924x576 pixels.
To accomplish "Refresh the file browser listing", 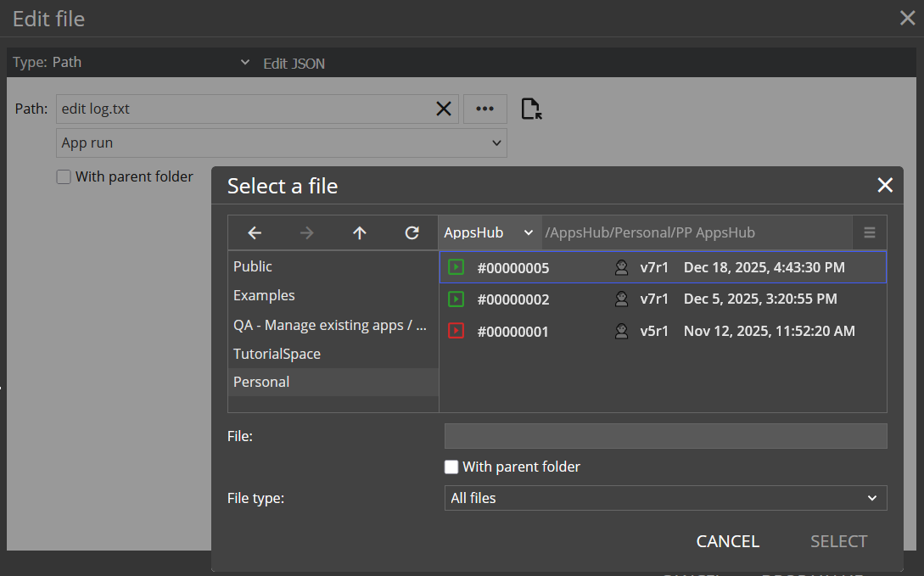I will [x=412, y=233].
